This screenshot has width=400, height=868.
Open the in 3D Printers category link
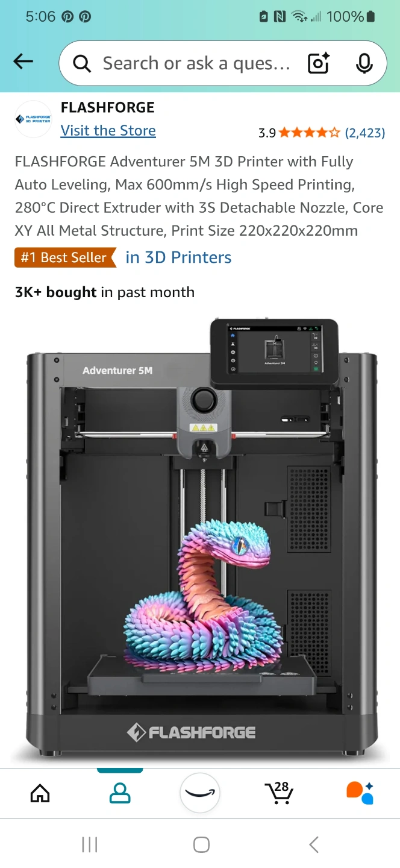[x=178, y=257]
